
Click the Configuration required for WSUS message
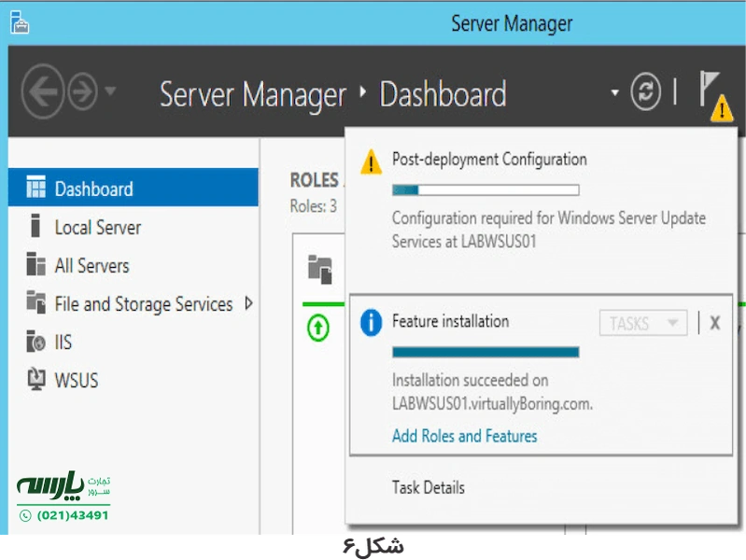pos(549,230)
